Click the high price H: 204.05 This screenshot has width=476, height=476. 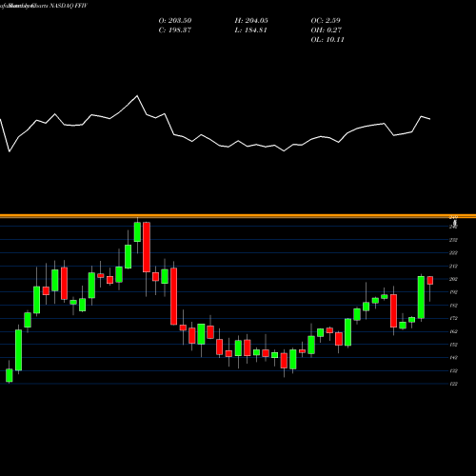(251, 21)
